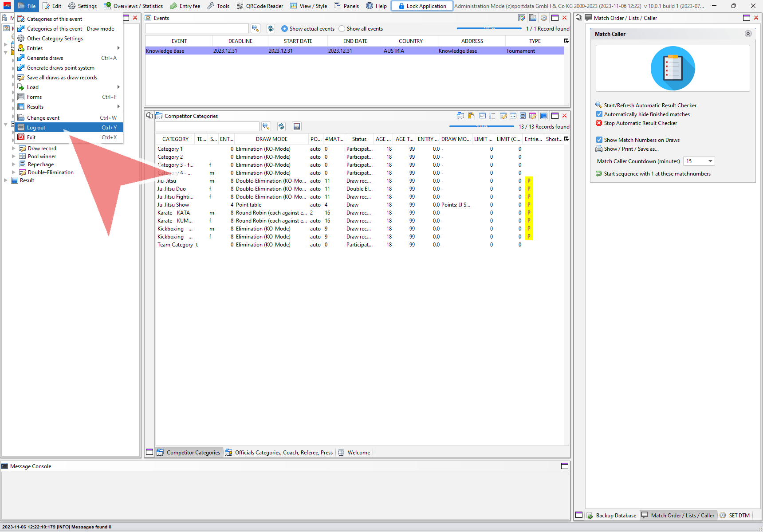Choose Log out from the File menu
This screenshot has height=532, width=763.
coord(36,128)
